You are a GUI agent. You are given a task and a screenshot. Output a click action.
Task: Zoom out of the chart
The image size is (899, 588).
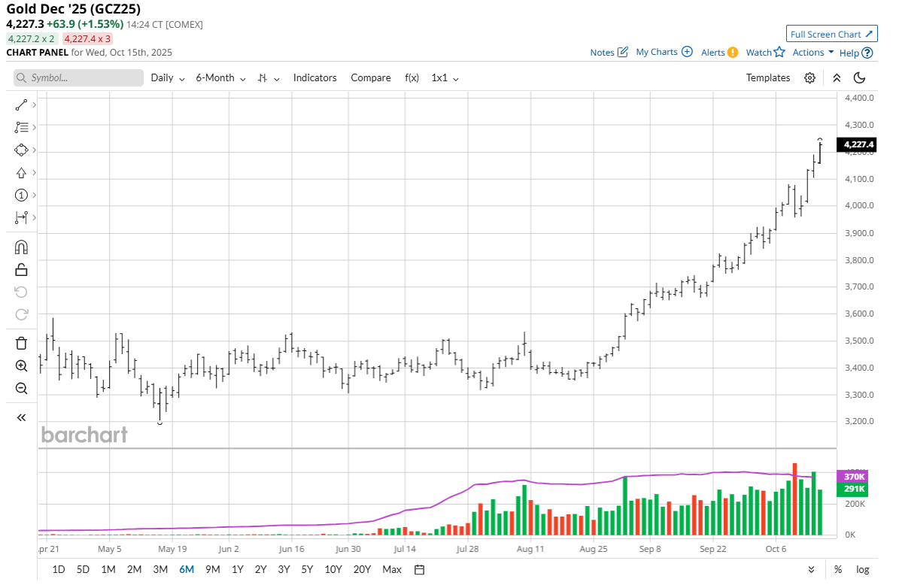click(x=21, y=388)
